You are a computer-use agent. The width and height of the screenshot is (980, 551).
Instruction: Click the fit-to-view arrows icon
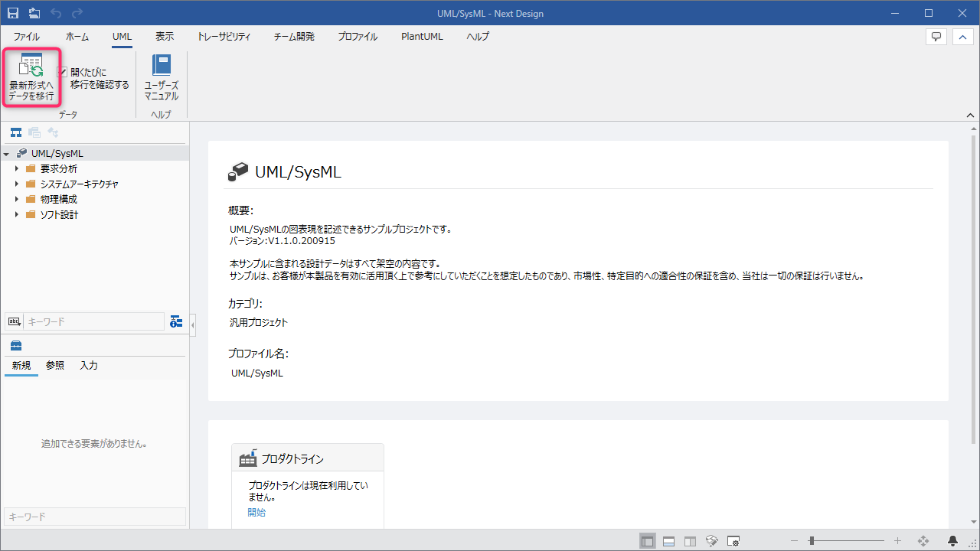(923, 541)
